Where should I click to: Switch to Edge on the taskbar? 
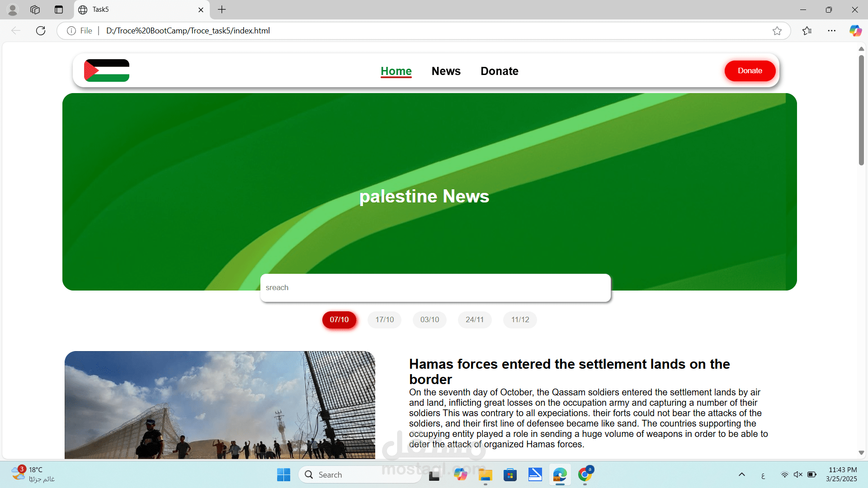[x=560, y=474]
